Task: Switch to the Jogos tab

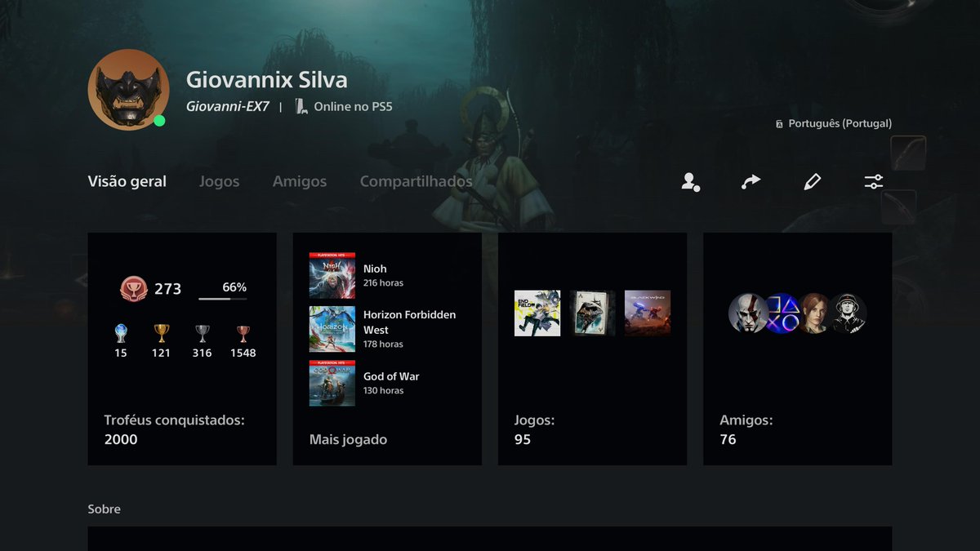Action: click(x=220, y=181)
